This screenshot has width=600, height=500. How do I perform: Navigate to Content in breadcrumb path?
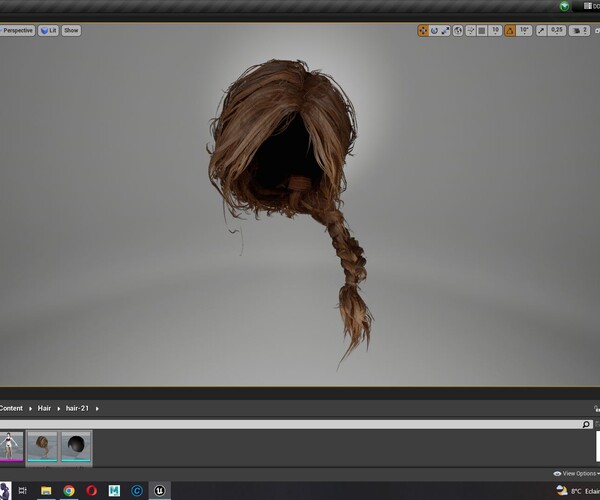pos(11,408)
